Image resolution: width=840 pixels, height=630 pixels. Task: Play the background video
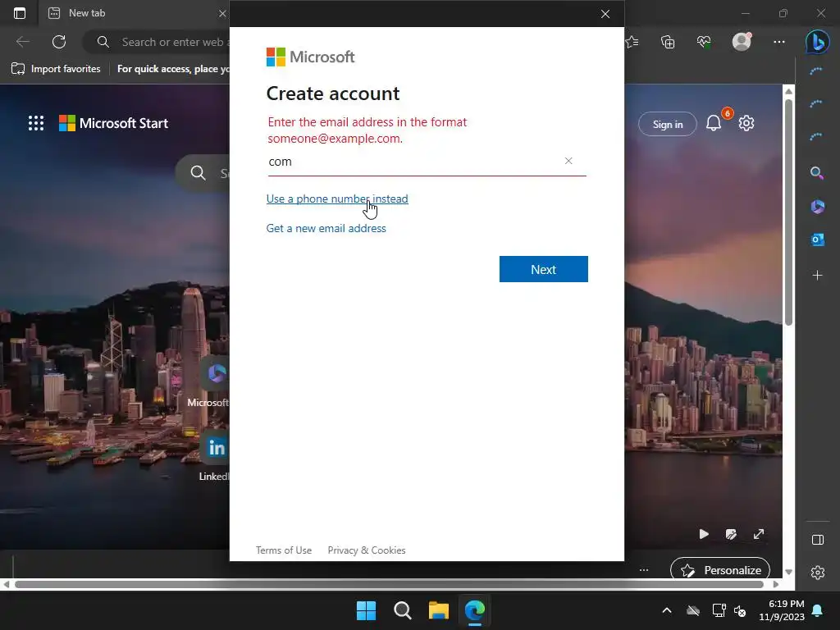point(703,534)
